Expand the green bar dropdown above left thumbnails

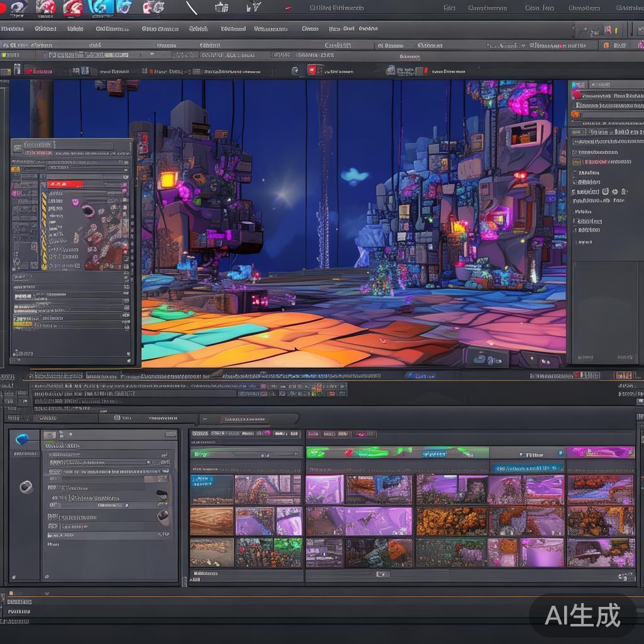pos(246,453)
